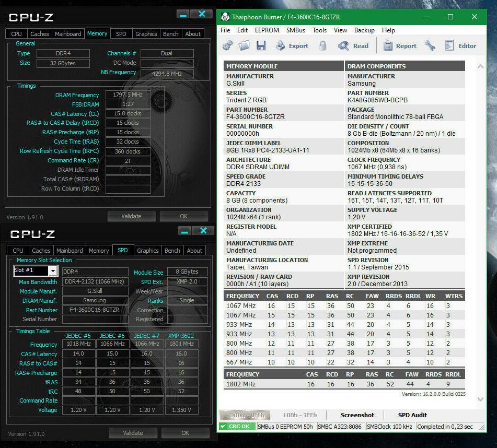Click the XMP-3602 column header

tap(181, 336)
